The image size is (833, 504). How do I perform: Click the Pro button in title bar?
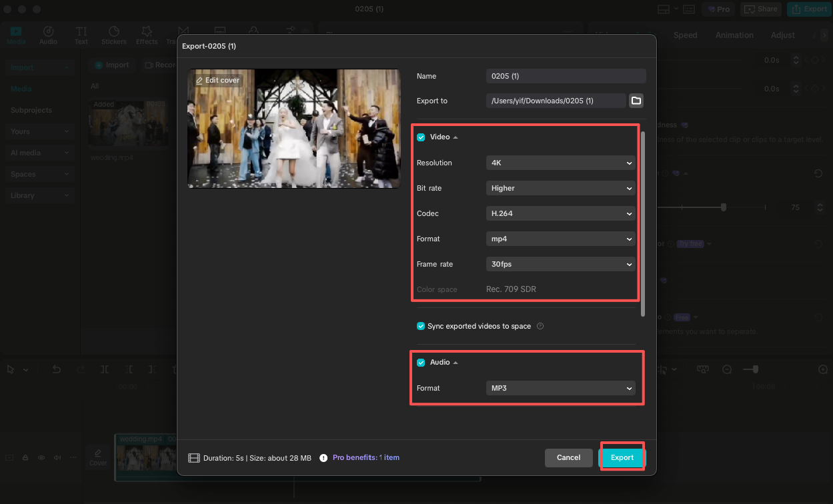(x=718, y=9)
